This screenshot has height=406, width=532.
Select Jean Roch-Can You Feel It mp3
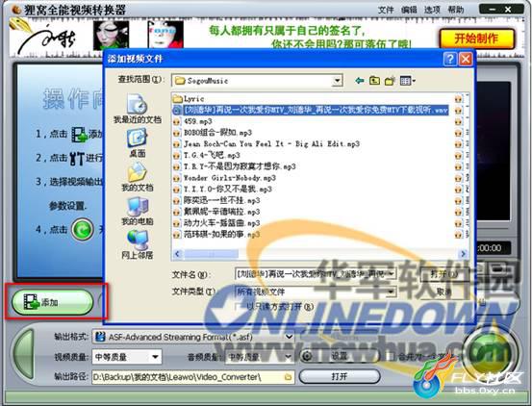[x=266, y=143]
